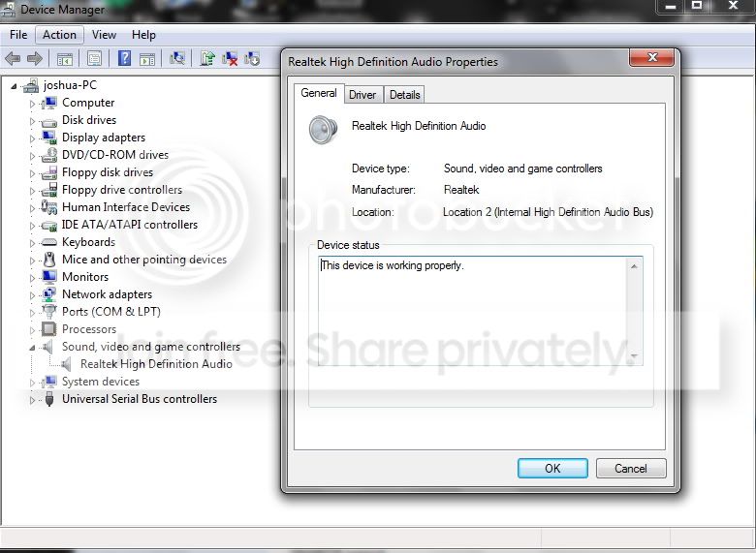Viewport: 756px width, 553px height.
Task: Click the Mice and other pointing devices icon
Action: tap(49, 260)
